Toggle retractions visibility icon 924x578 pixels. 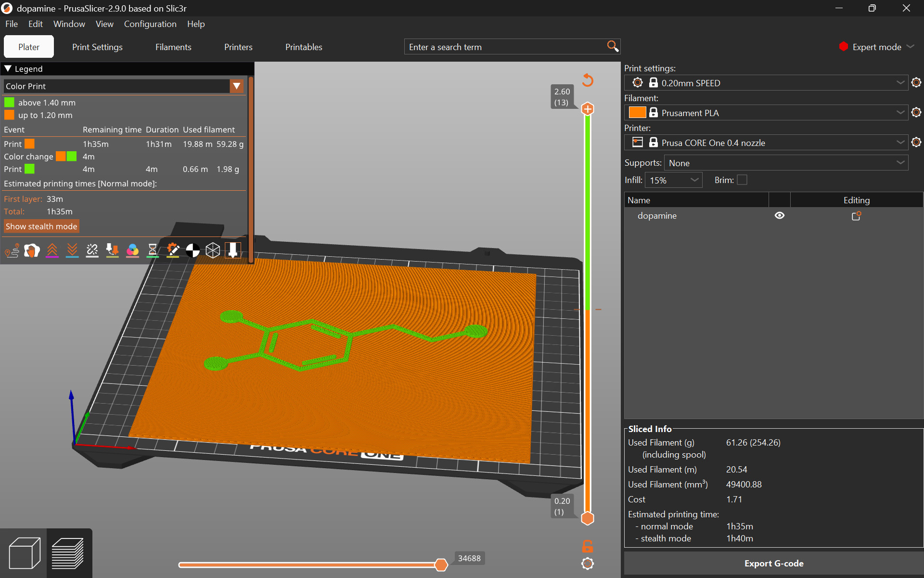pyautogui.click(x=52, y=250)
